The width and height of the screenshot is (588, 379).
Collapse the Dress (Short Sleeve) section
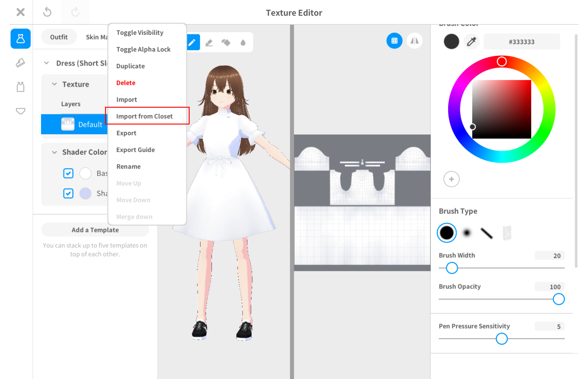tap(46, 63)
